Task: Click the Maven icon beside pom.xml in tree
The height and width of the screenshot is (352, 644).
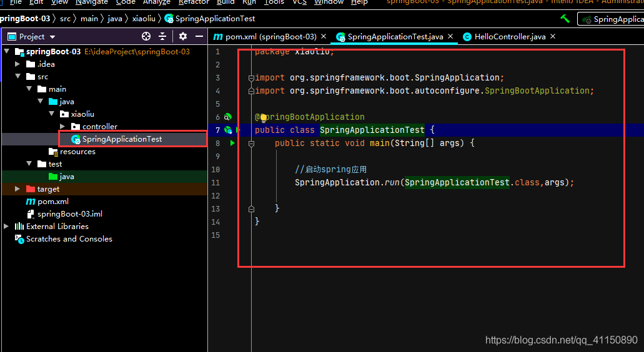Action: (31, 202)
